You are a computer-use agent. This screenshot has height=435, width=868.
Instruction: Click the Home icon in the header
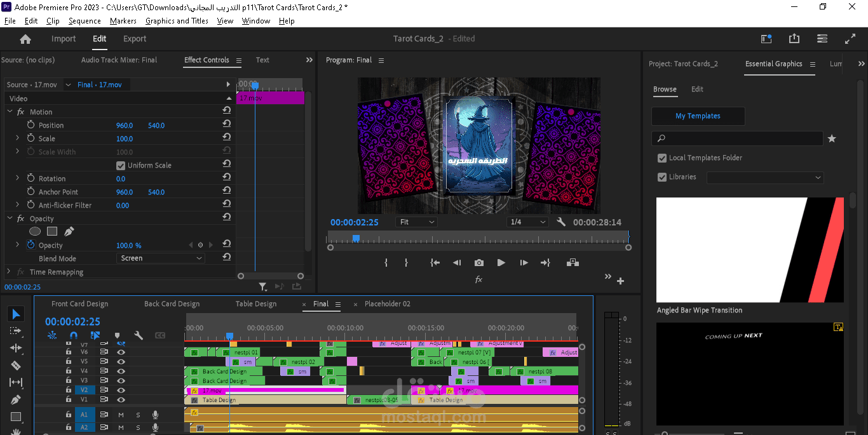(x=25, y=39)
